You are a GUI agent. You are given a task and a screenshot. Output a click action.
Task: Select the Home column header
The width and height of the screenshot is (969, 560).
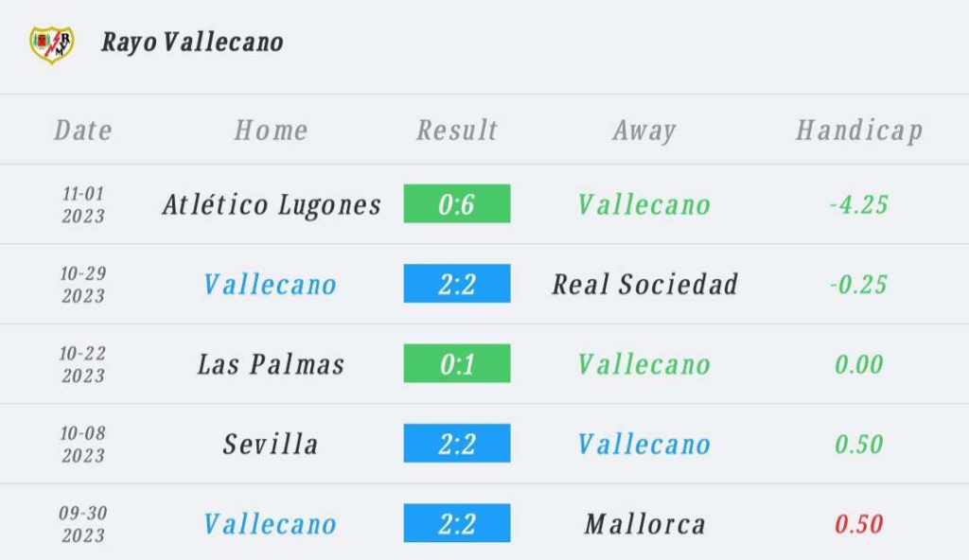click(x=271, y=131)
